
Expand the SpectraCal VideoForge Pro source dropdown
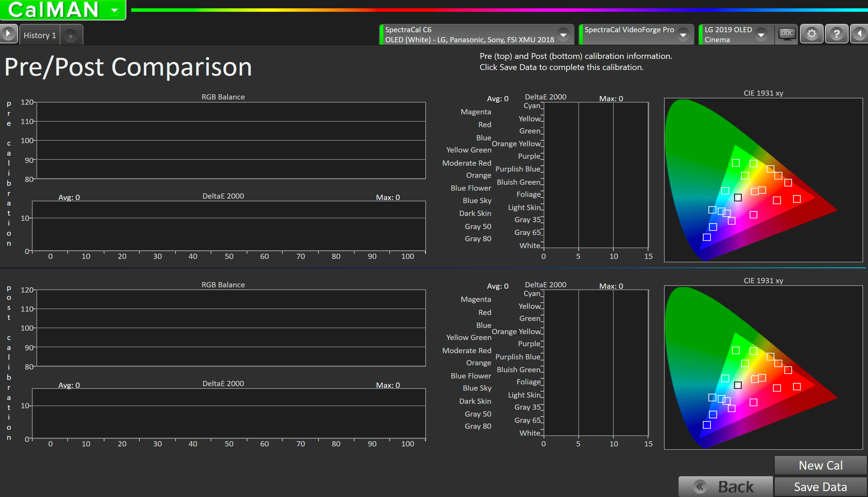683,35
